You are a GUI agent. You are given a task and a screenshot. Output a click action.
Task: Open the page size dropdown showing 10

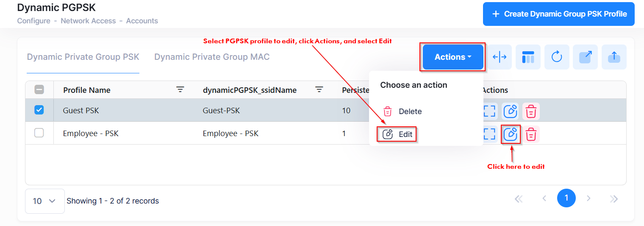[x=44, y=201]
